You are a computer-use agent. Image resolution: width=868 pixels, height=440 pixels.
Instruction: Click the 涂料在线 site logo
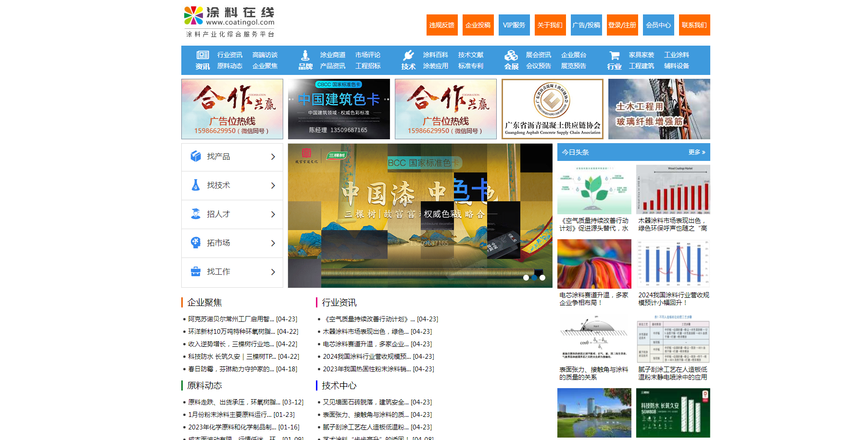coord(229,22)
